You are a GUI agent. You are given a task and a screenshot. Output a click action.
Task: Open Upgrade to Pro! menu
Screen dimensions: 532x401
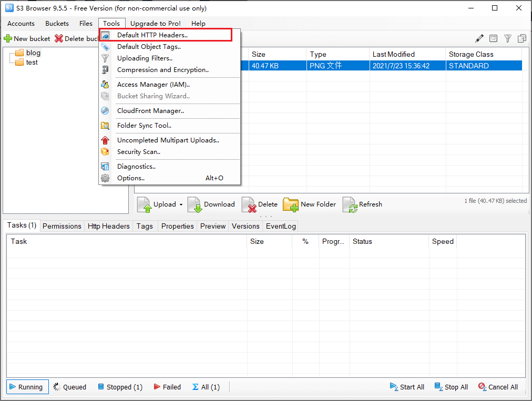[x=156, y=24]
